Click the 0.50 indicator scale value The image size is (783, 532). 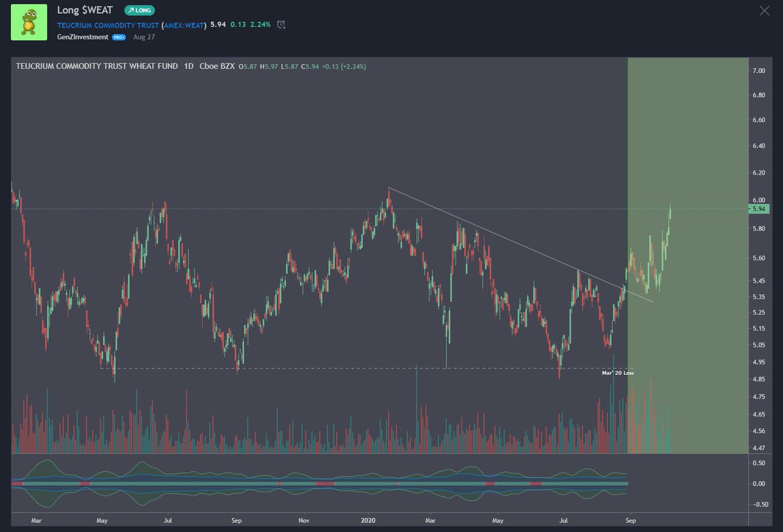pyautogui.click(x=759, y=463)
